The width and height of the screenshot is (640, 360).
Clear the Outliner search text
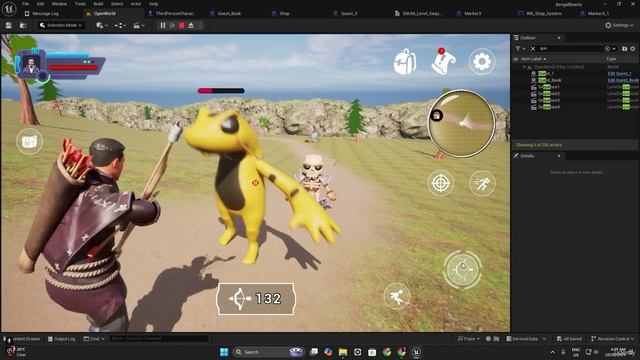point(533,49)
